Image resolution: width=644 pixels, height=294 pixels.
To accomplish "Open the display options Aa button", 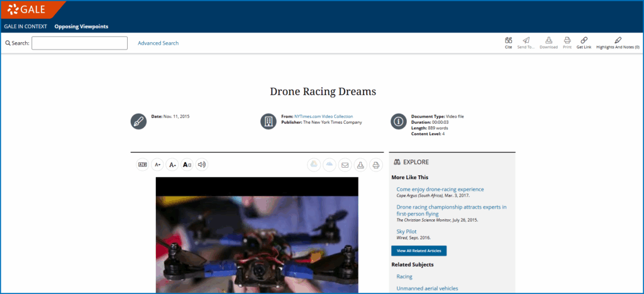I will (187, 165).
